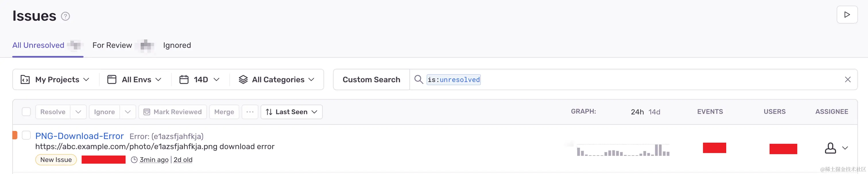Switch to the For Review tab
The height and width of the screenshot is (174, 868).
coord(112,45)
